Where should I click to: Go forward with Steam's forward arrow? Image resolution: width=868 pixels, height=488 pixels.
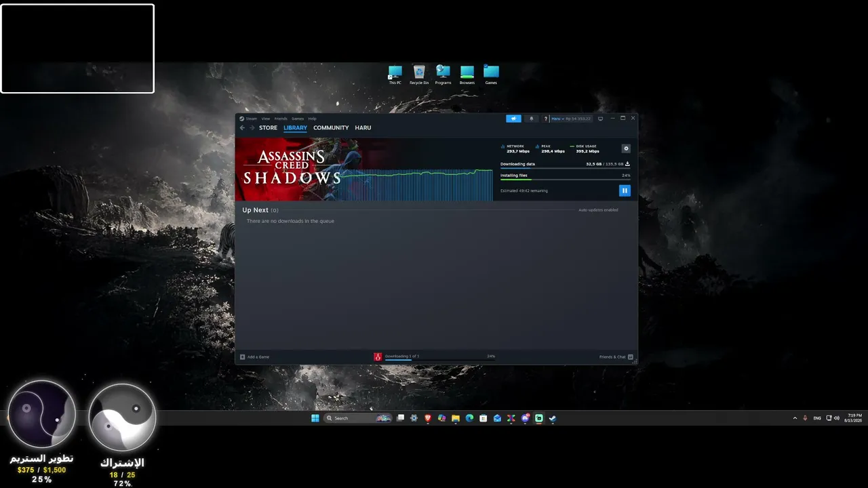pyautogui.click(x=252, y=127)
